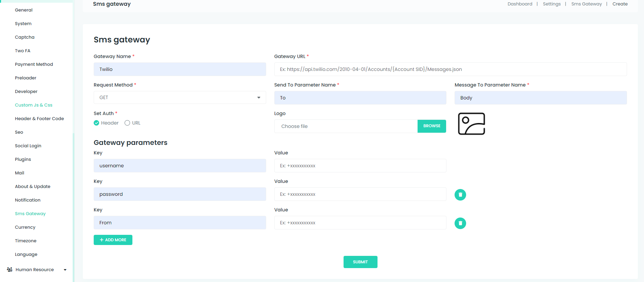
Task: Open Settings breadcrumb link
Action: coord(552,4)
